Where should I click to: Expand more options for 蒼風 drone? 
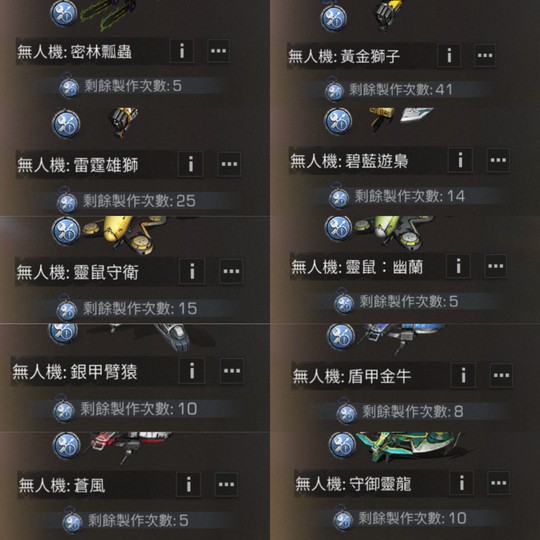click(x=226, y=485)
